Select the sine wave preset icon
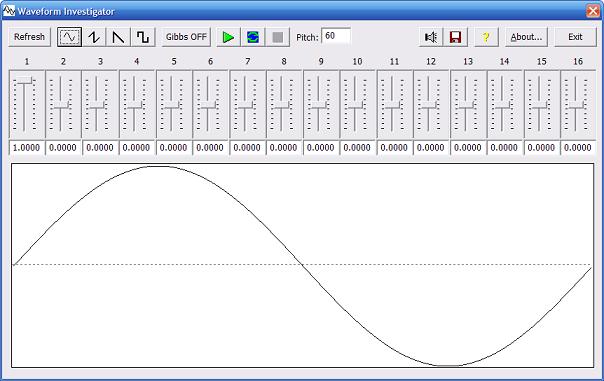The width and height of the screenshot is (604, 381). click(69, 37)
